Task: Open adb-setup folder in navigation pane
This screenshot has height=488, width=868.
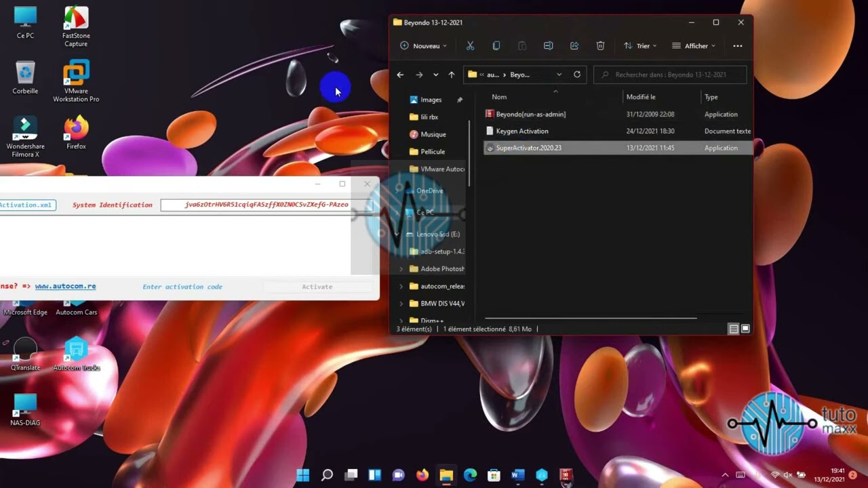Action: tap(442, 251)
